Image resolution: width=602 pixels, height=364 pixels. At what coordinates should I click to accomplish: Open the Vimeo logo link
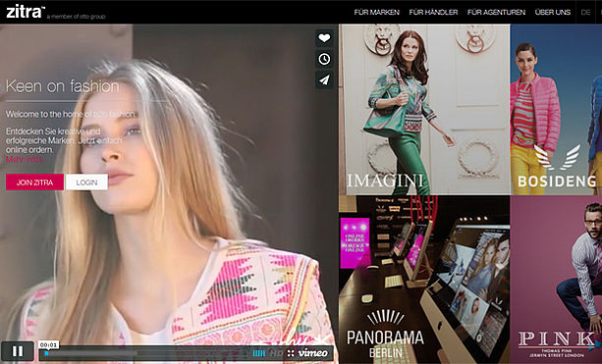[313, 353]
